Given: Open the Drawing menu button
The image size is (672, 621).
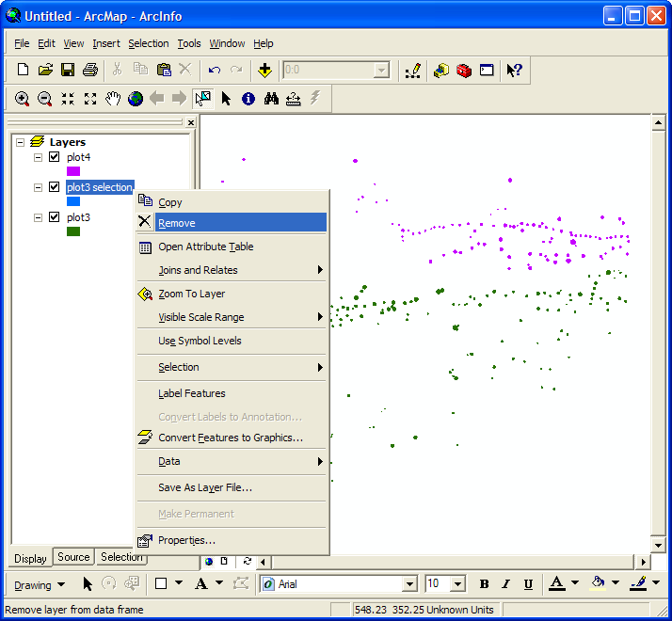Looking at the screenshot, I should [39, 584].
